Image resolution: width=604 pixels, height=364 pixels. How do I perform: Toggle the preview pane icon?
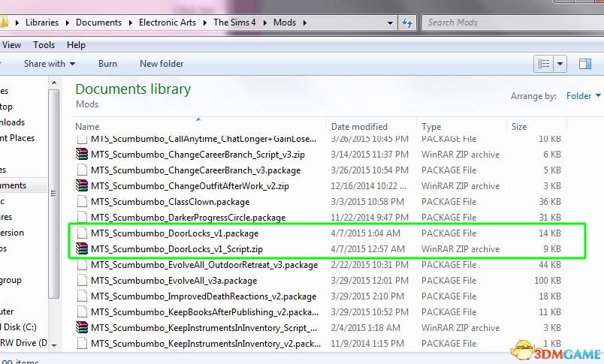[585, 64]
